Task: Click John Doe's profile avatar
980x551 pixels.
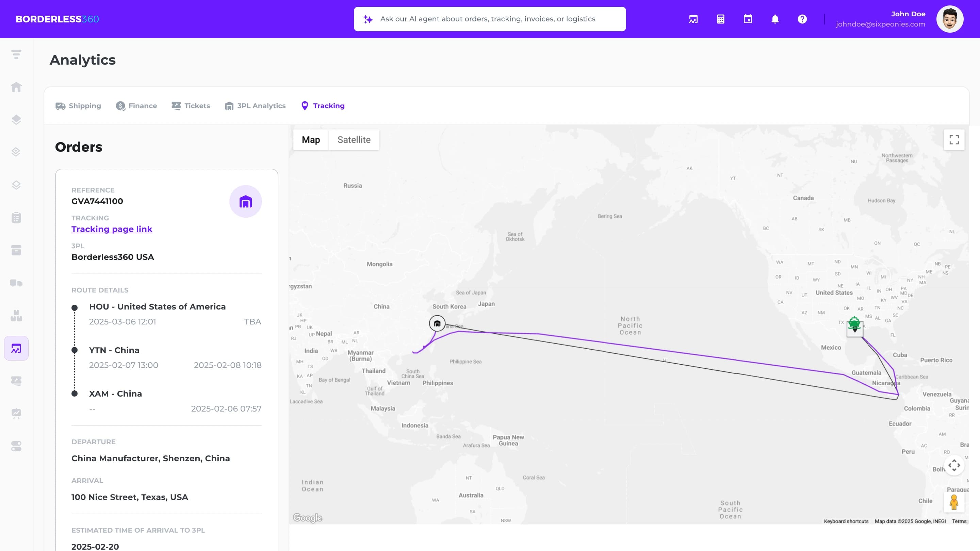Action: (950, 19)
